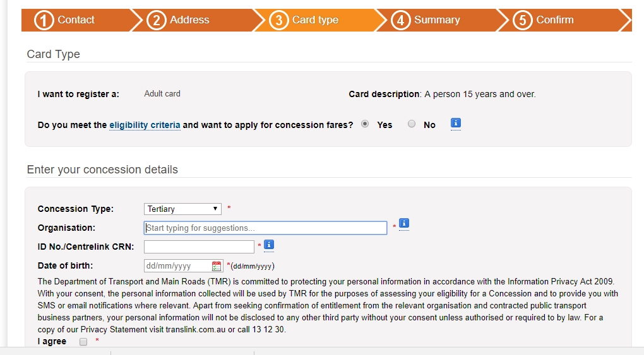Screen dimensions: 644x355
Task: Open the eligibility criteria link
Action: (x=145, y=125)
